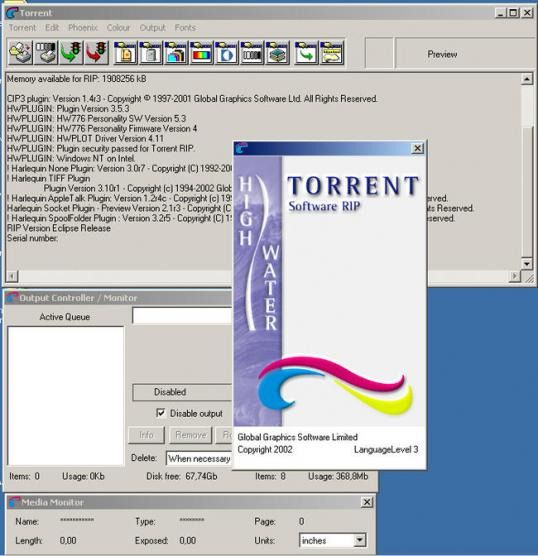Open the Fonts menu
The image size is (538, 556).
[185, 28]
